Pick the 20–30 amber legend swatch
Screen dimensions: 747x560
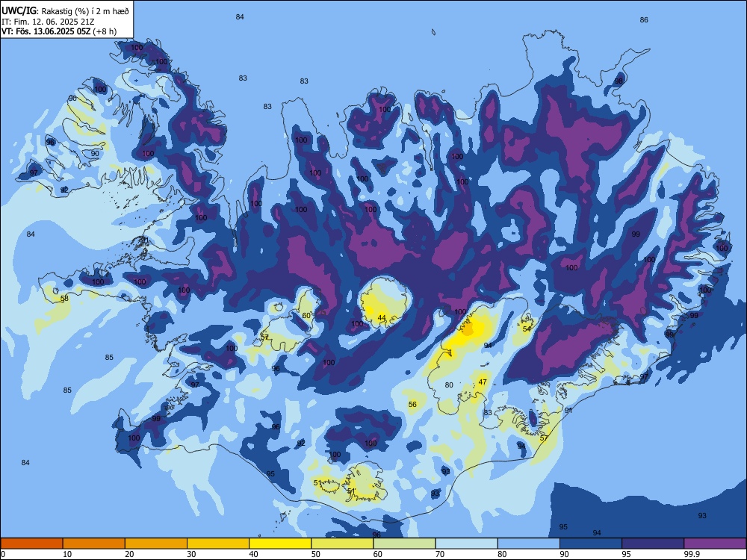[x=156, y=544]
